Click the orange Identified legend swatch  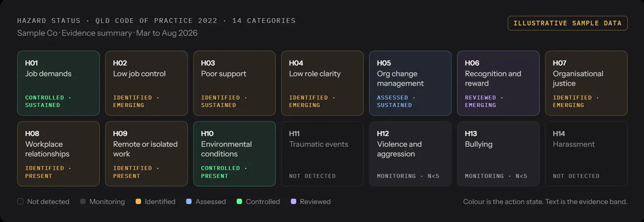(x=138, y=201)
